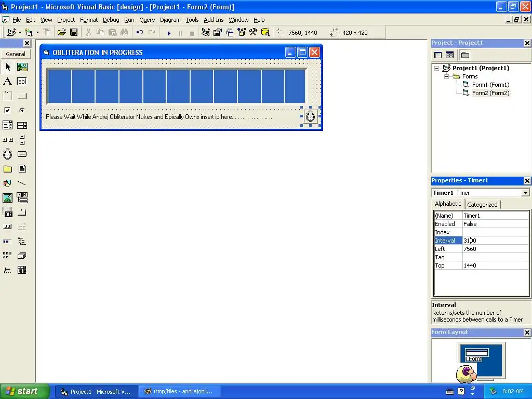Select the Shape control tool
Image resolution: width=532 pixels, height=399 pixels.
click(7, 183)
